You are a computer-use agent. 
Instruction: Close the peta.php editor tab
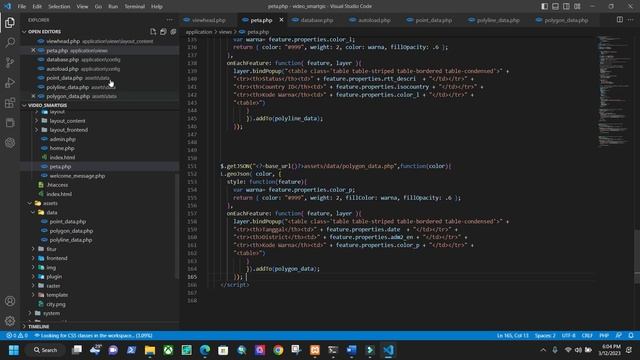point(281,20)
